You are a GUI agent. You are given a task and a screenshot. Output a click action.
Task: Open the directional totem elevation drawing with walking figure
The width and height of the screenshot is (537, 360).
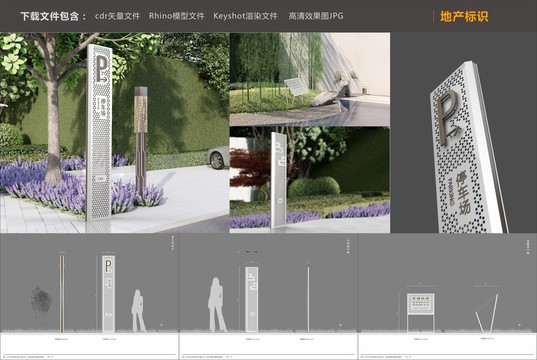268,297
